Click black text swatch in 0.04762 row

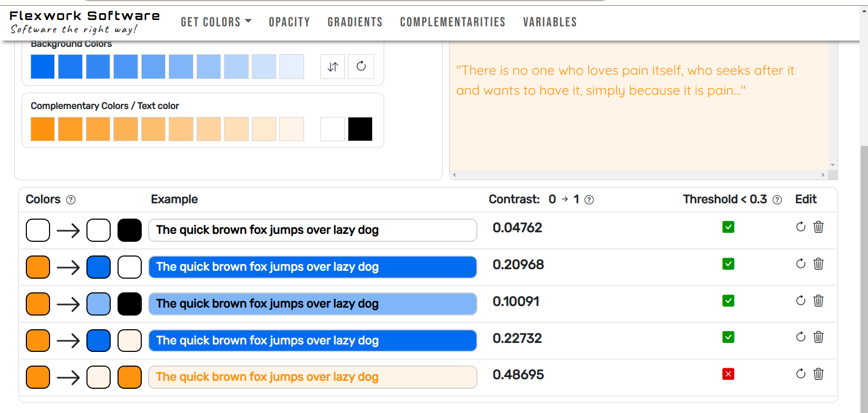(x=130, y=230)
